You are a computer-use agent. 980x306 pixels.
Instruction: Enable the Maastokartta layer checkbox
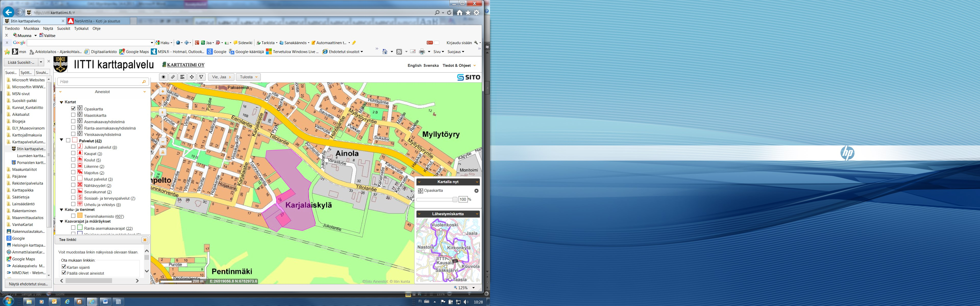point(73,115)
